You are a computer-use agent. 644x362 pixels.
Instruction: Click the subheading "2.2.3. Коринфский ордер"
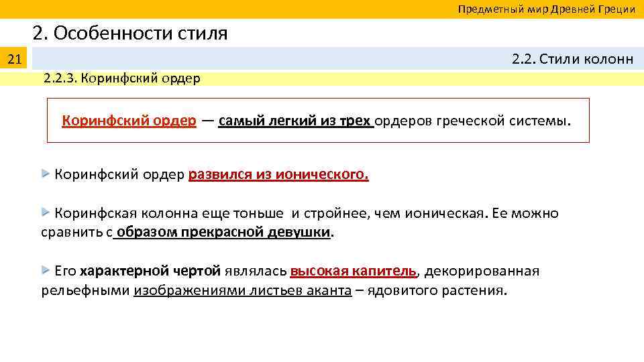122,78
